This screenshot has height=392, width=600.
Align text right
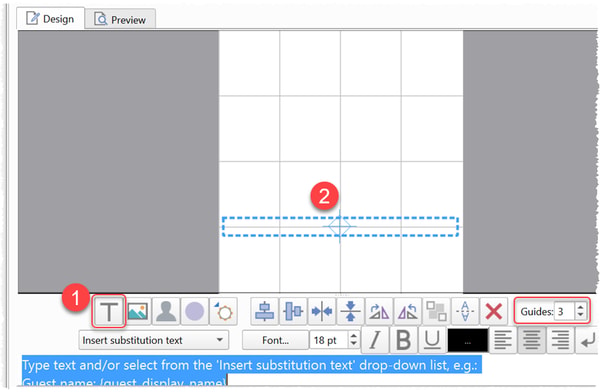pos(561,340)
